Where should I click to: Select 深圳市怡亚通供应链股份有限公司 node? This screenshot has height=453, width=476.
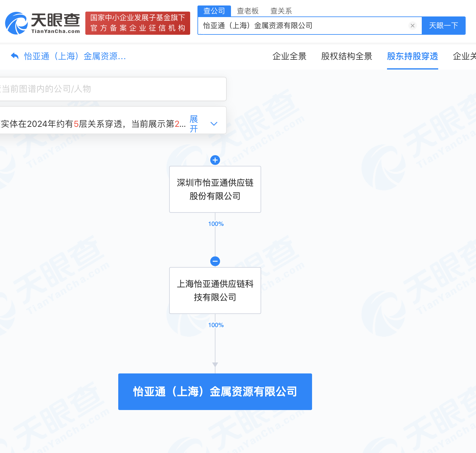click(x=215, y=189)
